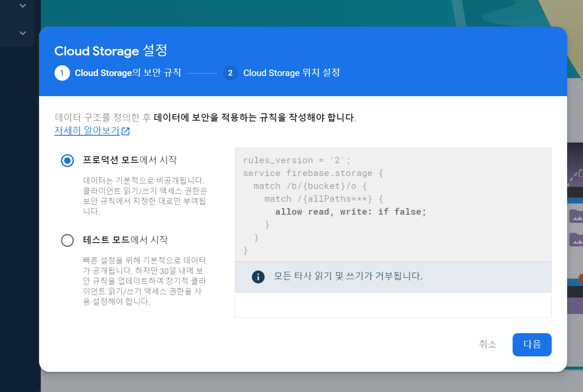Click the 모든 타사 읽기 및 쓰기가 거부됩니다 message

[x=348, y=276]
